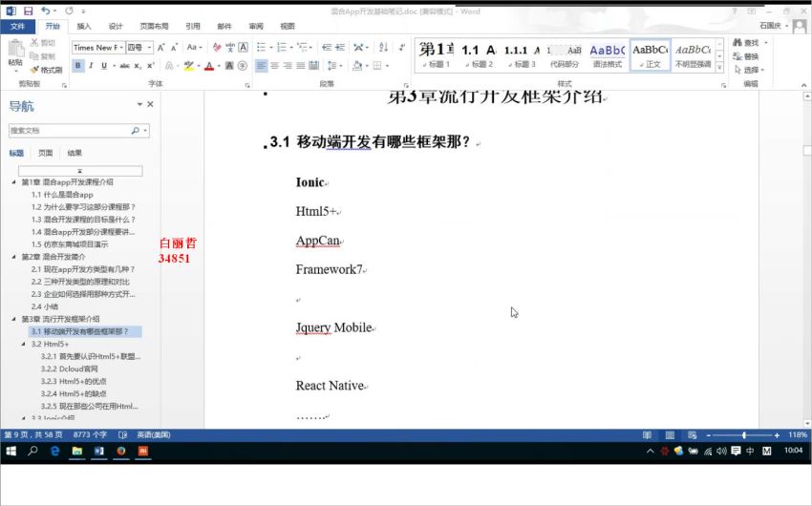Expand the styles gallery more arrow
Screen dimensions: 812x506
coord(719,67)
